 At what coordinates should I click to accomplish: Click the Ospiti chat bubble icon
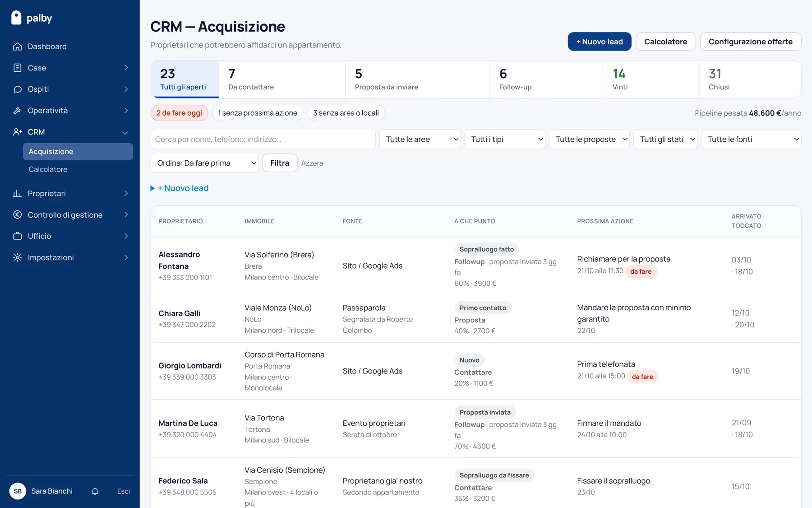coord(18,89)
